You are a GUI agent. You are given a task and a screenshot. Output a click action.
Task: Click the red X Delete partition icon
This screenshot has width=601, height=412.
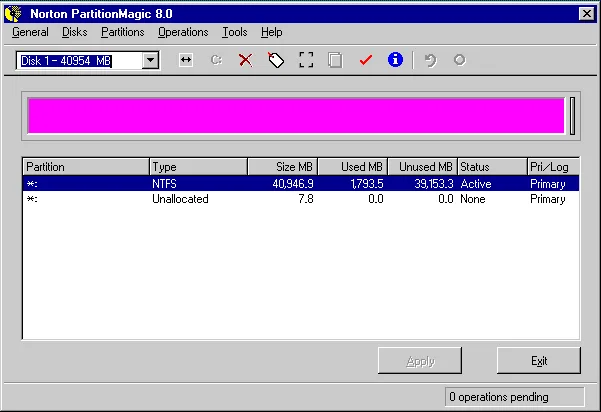pos(246,60)
